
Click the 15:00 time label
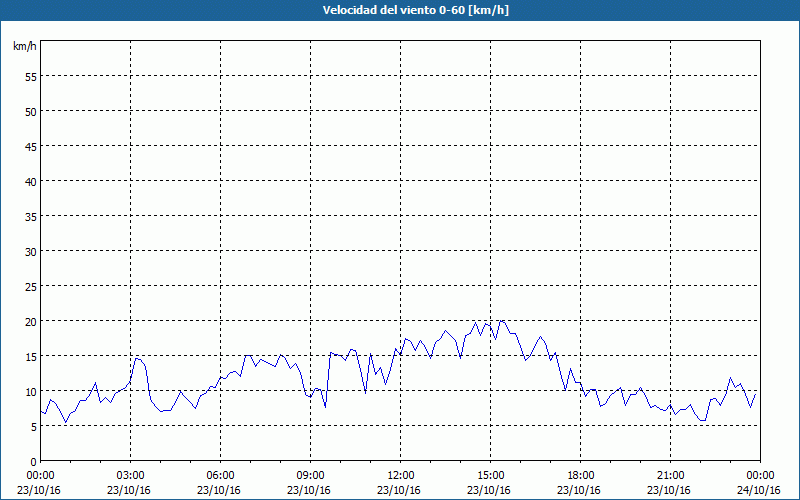pos(491,476)
